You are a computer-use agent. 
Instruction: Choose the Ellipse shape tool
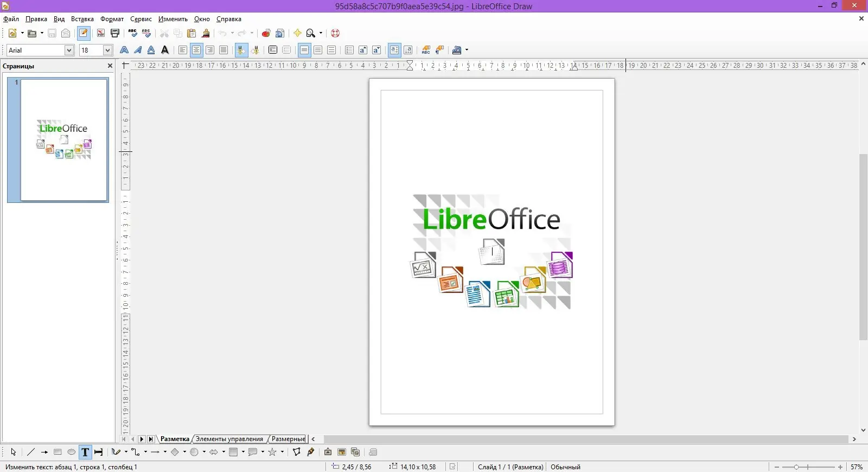(71, 452)
